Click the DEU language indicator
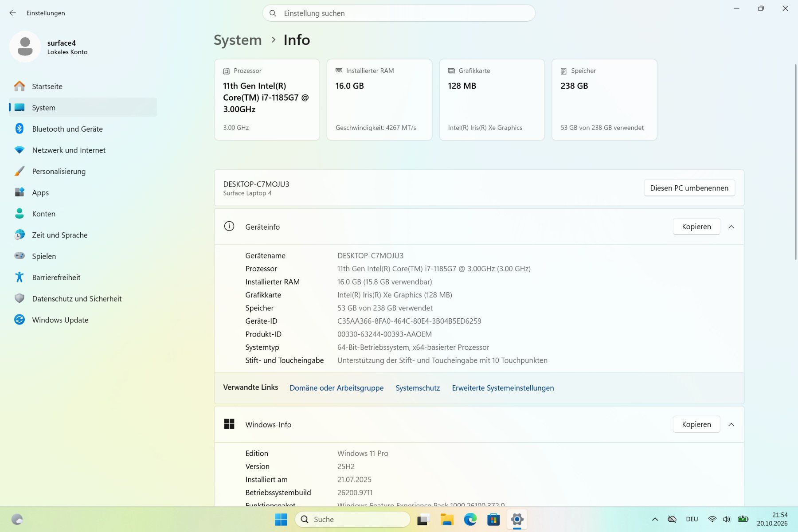 [x=692, y=519]
